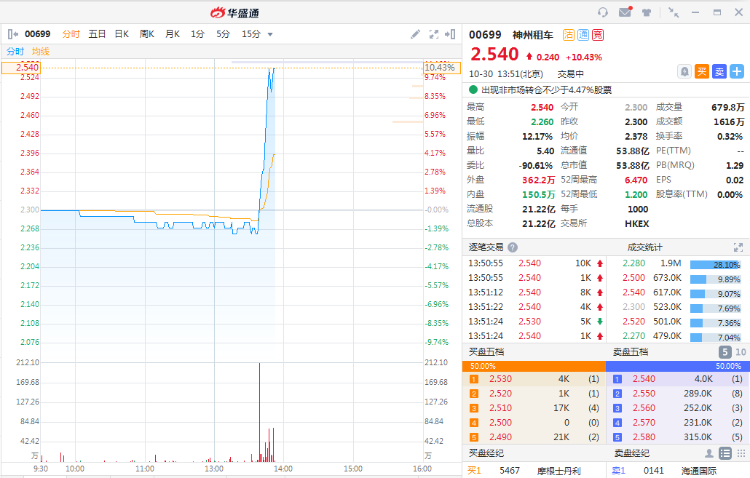Select ask level 2 at 2.550
Image resolution: width=750 pixels, height=478 pixels.
point(678,394)
